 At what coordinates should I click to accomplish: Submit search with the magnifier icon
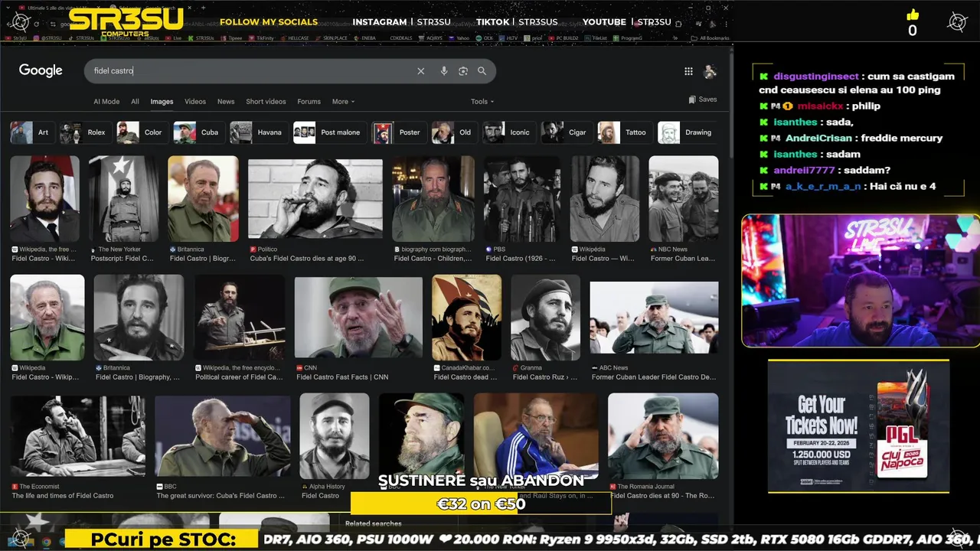click(x=482, y=71)
